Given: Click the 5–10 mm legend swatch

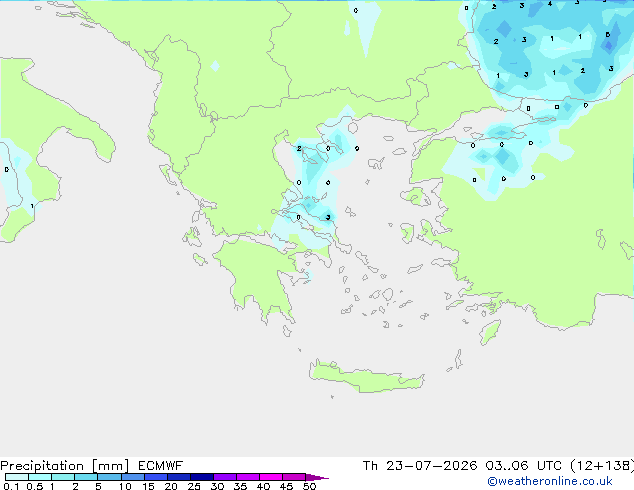Looking at the screenshot, I should 110,477.
